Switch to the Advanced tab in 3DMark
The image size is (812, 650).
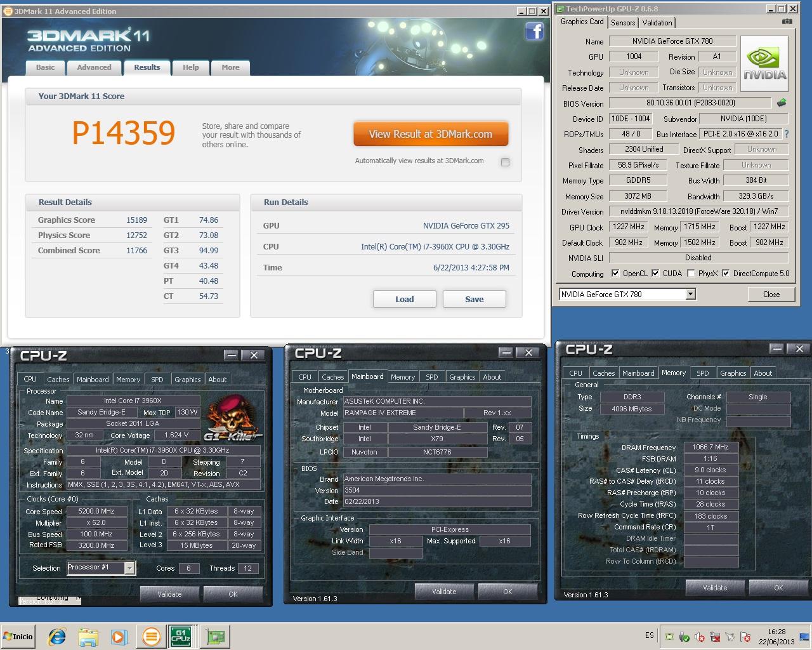(94, 67)
